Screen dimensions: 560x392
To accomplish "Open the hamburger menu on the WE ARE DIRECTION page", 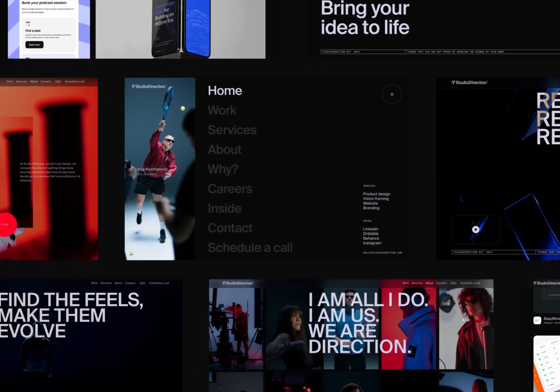I will [454, 283].
